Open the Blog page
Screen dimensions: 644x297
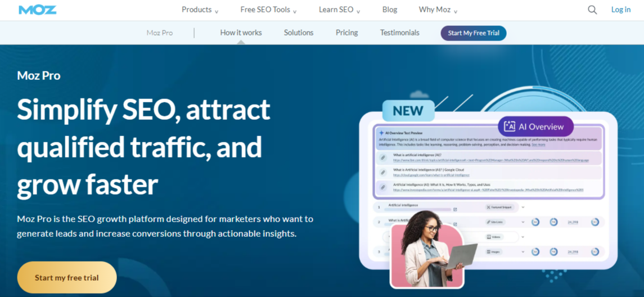click(x=390, y=10)
